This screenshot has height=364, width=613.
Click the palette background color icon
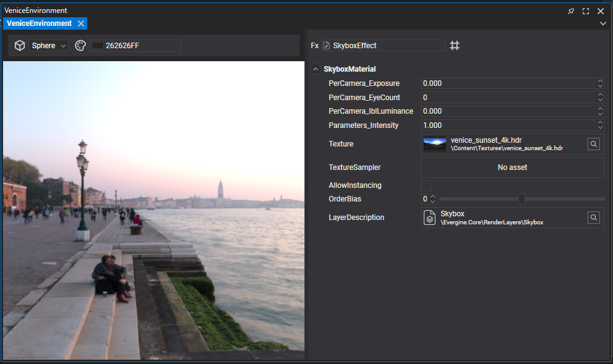(x=80, y=46)
